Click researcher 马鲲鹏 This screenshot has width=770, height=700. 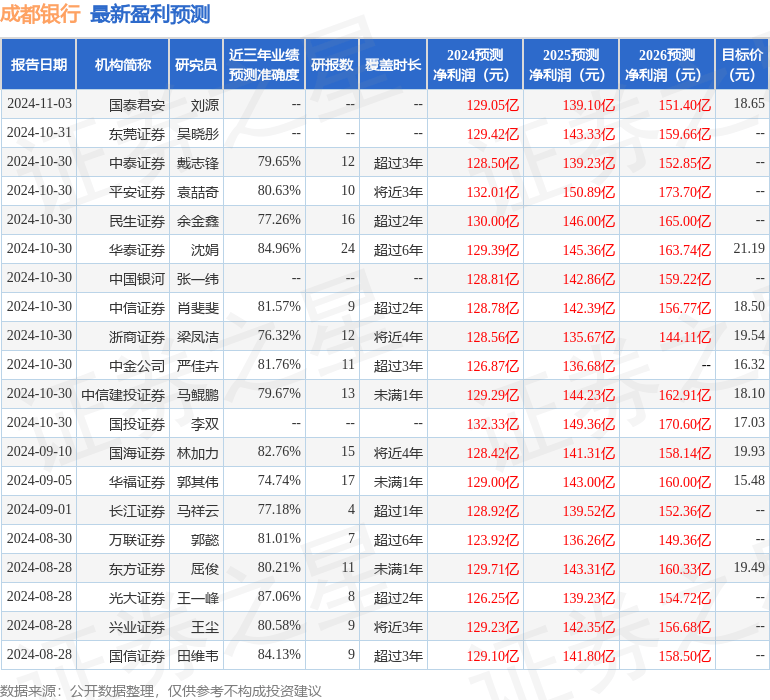[198, 394]
